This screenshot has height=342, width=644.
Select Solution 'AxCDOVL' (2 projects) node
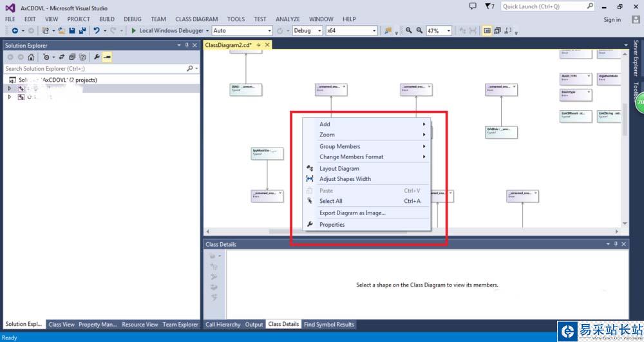[53, 80]
